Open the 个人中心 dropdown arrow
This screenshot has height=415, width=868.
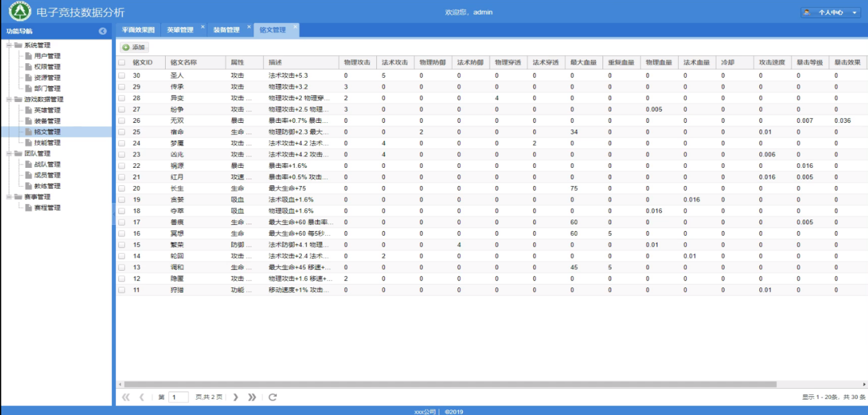pyautogui.click(x=854, y=12)
